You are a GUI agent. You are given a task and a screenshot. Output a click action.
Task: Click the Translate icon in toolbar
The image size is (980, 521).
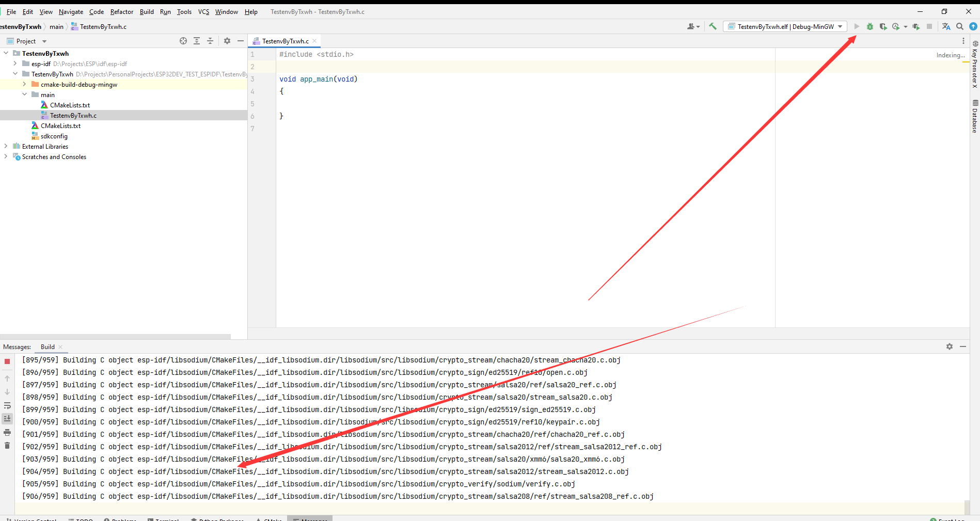tap(946, 26)
